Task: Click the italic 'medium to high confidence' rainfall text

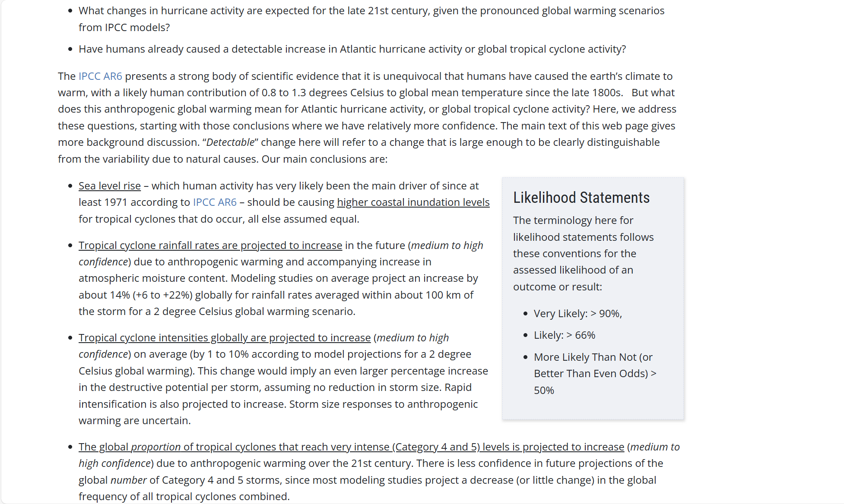Action: pyautogui.click(x=447, y=246)
